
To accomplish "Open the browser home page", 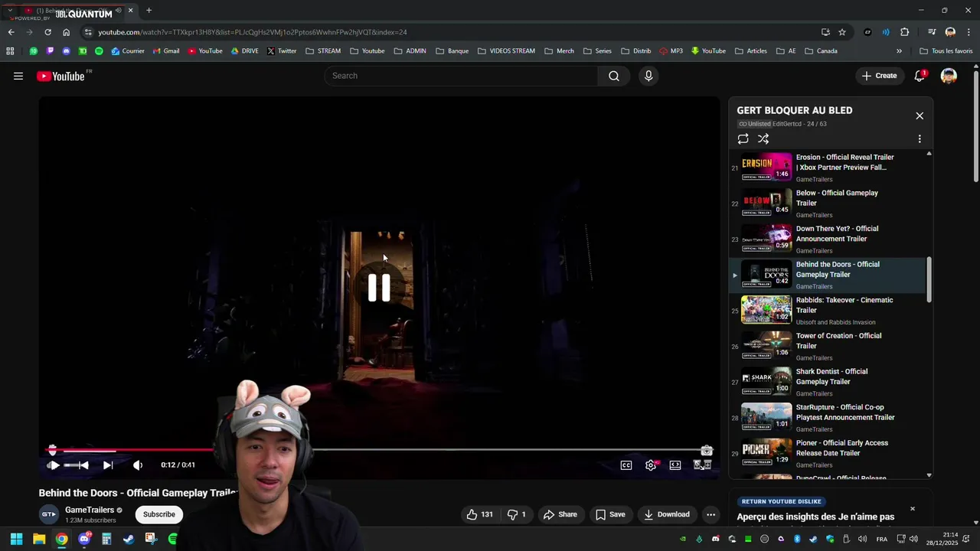I will click(x=66, y=32).
